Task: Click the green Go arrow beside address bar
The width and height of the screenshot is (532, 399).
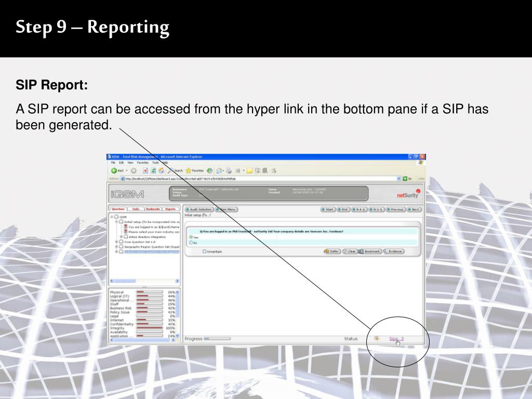Action: pyautogui.click(x=405, y=179)
